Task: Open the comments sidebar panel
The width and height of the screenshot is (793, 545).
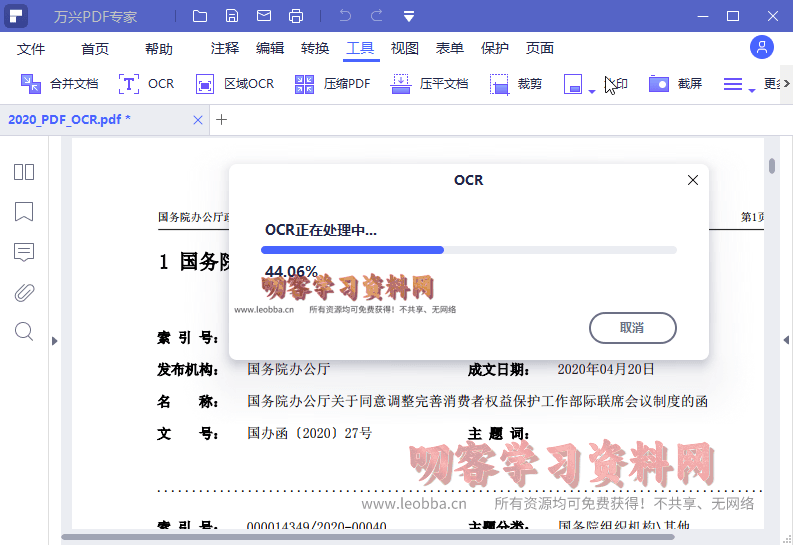Action: click(24, 252)
